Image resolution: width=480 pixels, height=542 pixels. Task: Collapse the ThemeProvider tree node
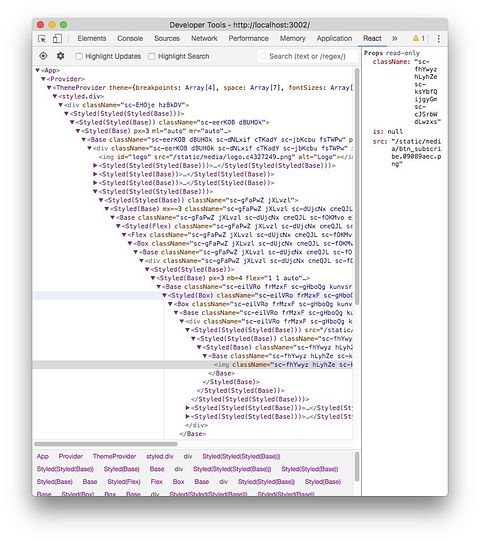(49, 88)
